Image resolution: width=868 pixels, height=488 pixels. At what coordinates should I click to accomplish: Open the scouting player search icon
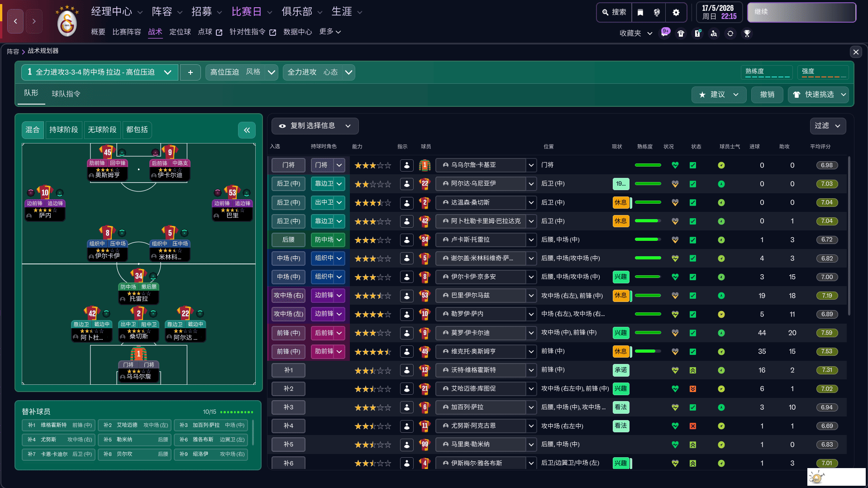click(x=714, y=33)
